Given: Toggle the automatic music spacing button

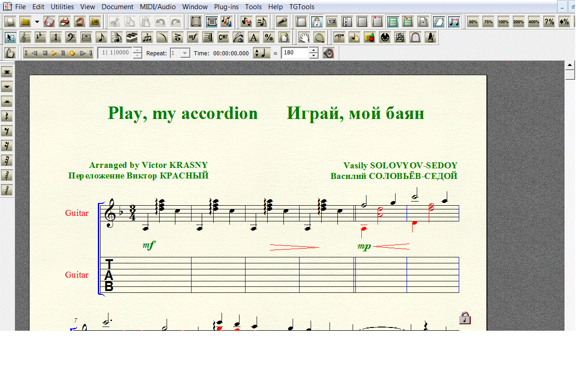Looking at the screenshot, I should click(454, 22).
